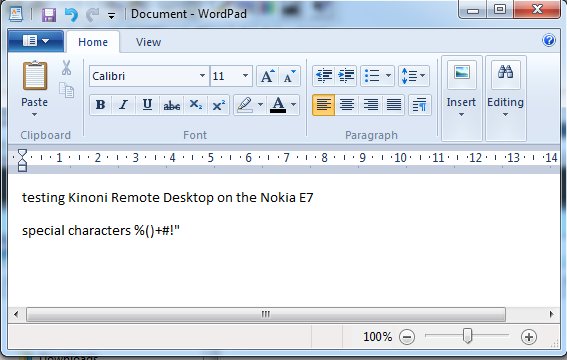
Task: Click the Paste clipboard icon
Action: [35, 76]
